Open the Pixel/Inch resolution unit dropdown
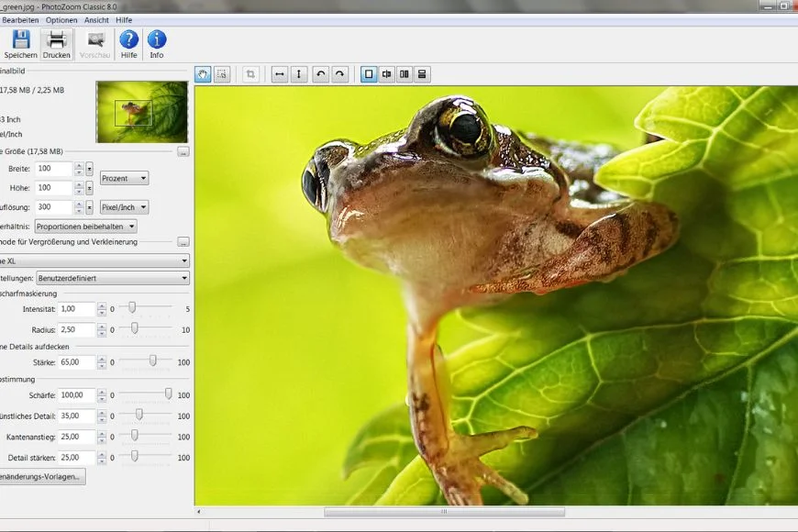Screen dimensions: 798x532 coord(124,207)
